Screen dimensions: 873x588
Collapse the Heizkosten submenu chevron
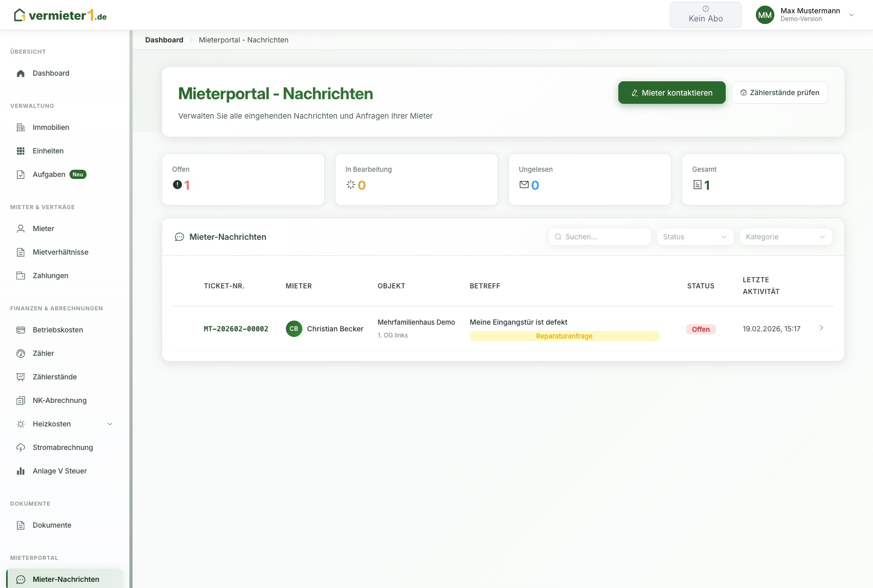(x=110, y=424)
